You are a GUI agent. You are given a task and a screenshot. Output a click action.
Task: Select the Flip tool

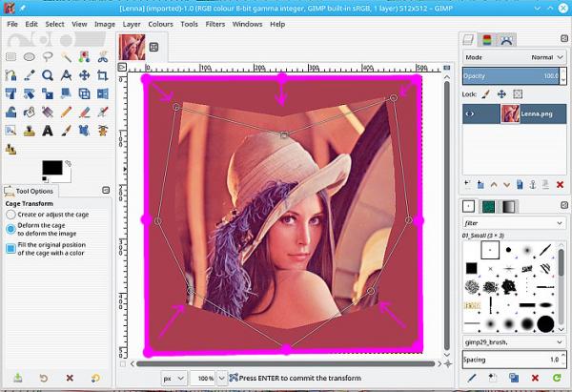[103, 93]
